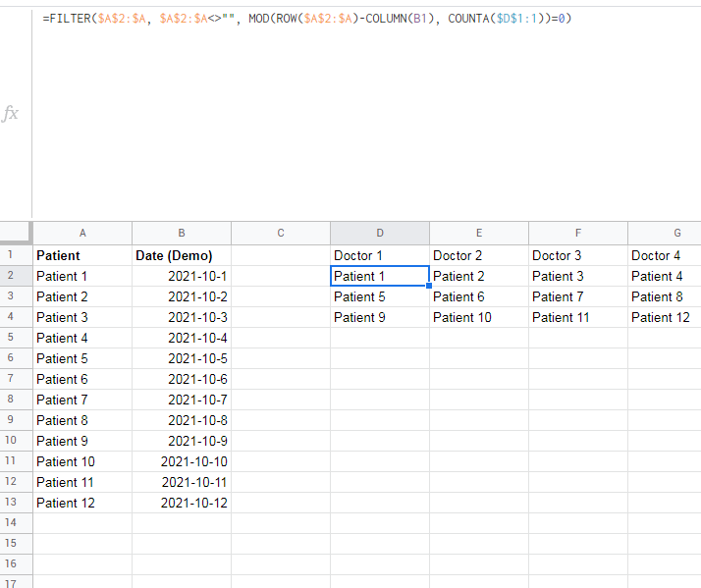Select 'Patient 10' under Doctor 2

click(479, 317)
